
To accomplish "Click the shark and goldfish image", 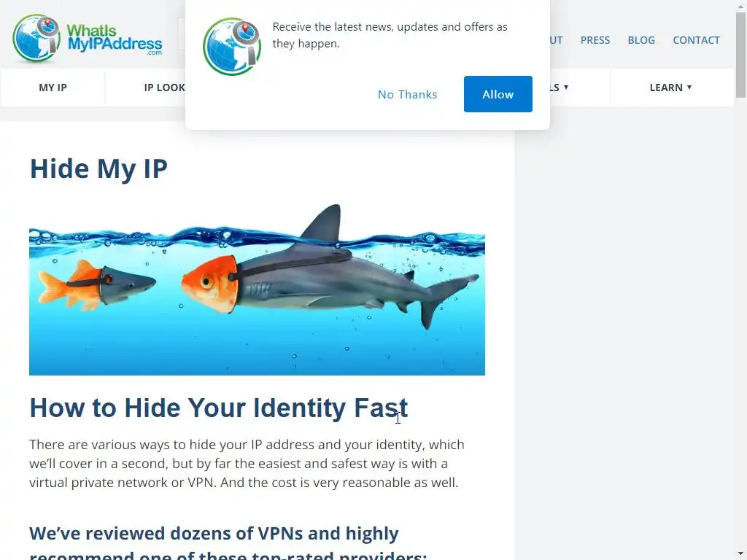I will click(258, 289).
